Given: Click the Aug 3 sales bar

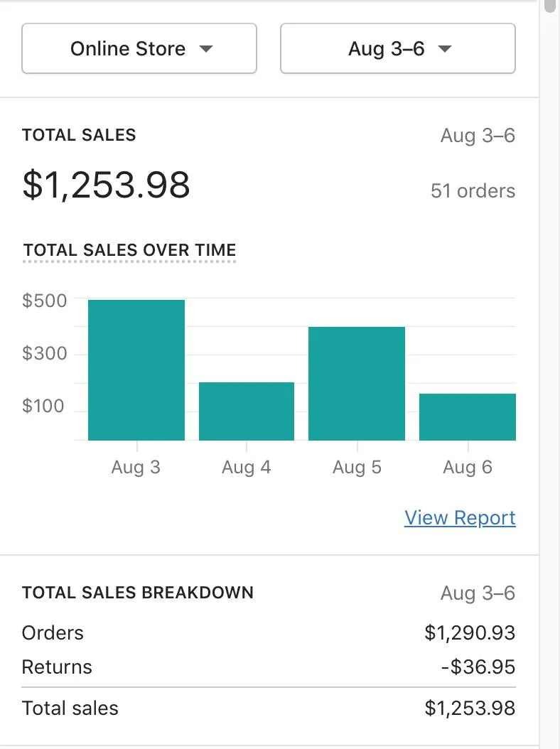Looking at the screenshot, I should (136, 370).
